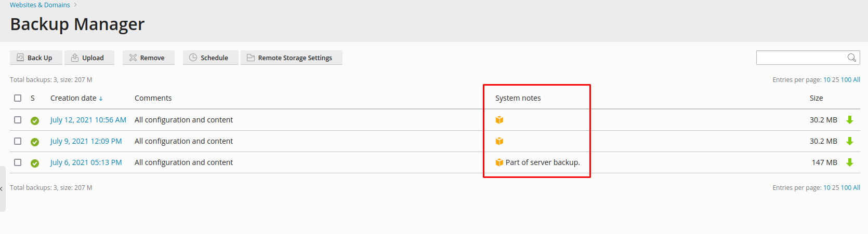
Task: Click the green status icon for July 6 backup
Action: point(35,163)
